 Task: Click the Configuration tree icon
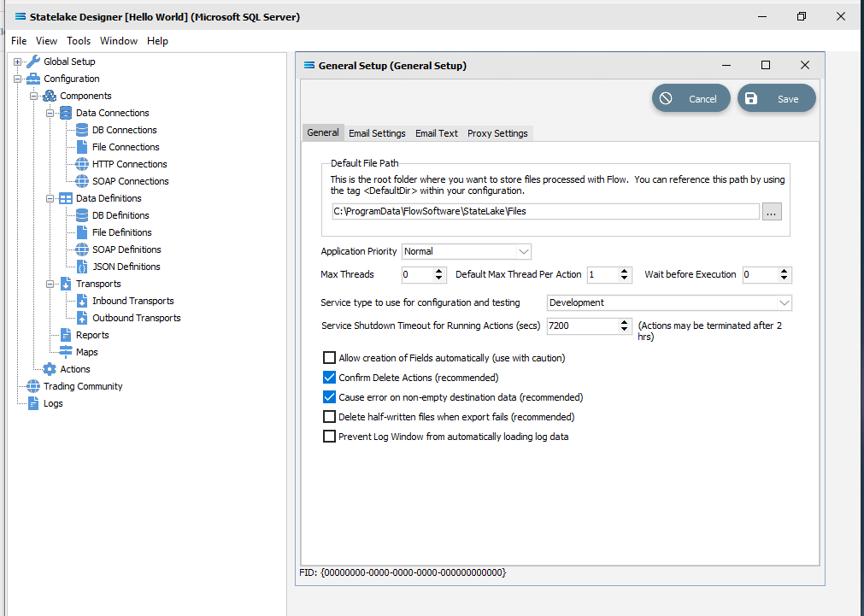pyautogui.click(x=33, y=79)
